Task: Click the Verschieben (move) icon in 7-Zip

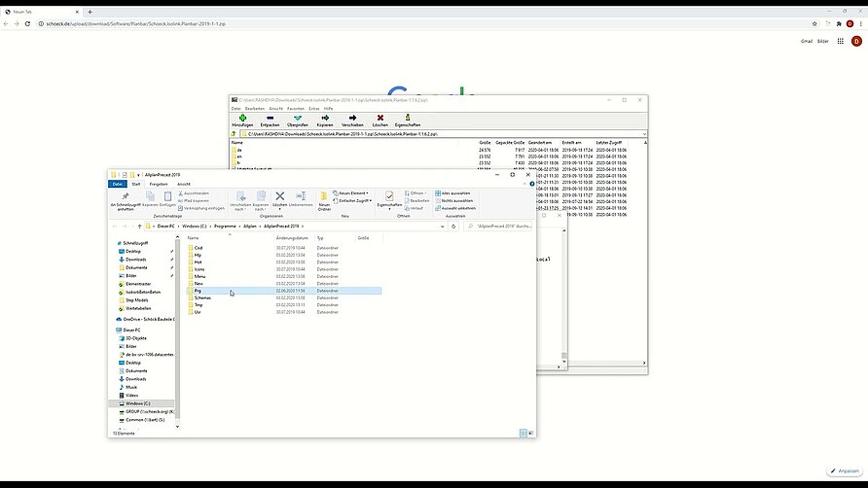Action: click(x=352, y=118)
